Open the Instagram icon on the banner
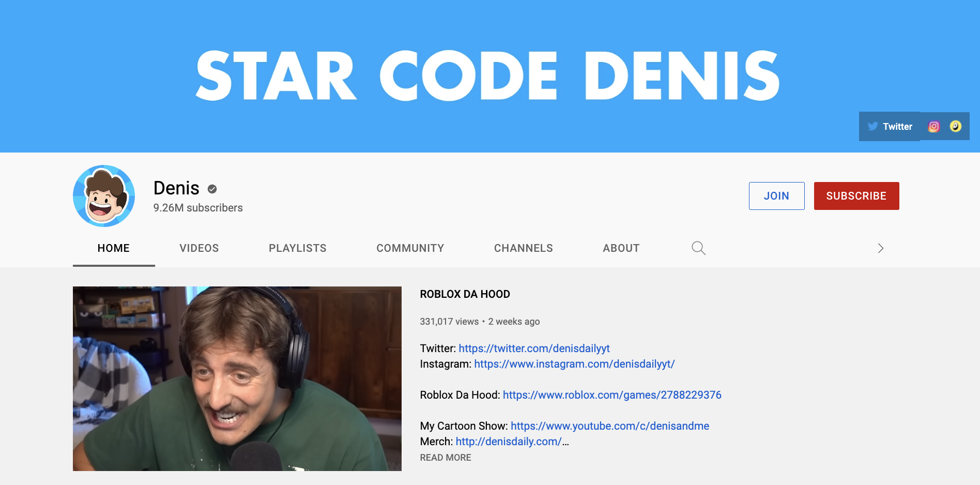980x485 pixels. coord(933,126)
